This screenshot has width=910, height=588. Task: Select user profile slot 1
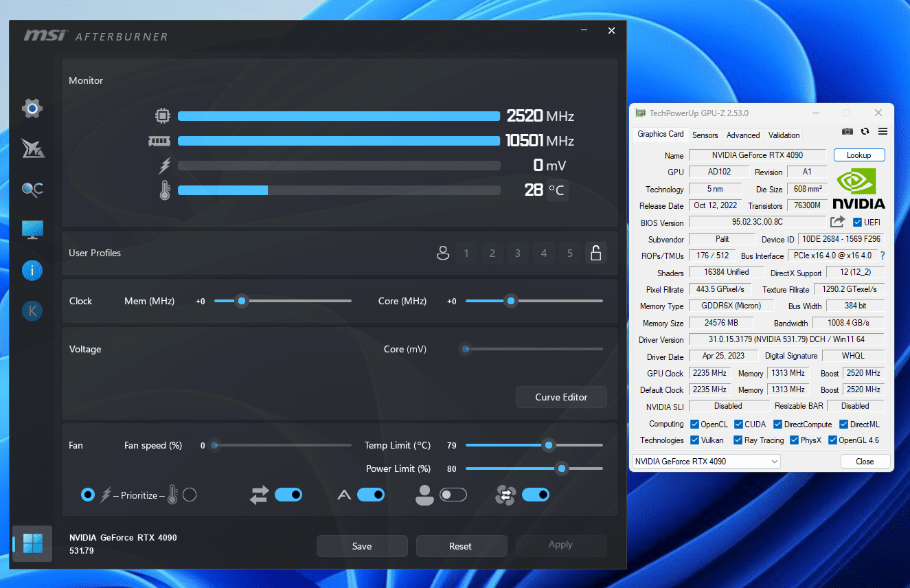point(466,253)
